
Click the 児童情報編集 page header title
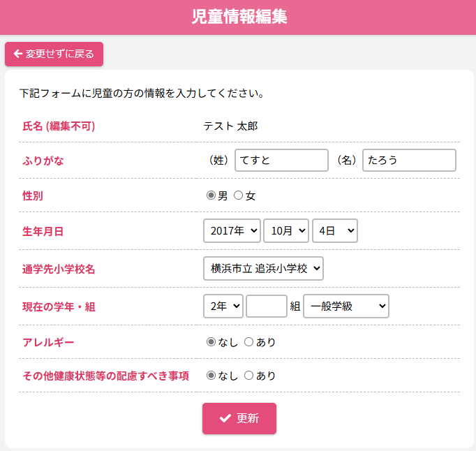tap(239, 17)
